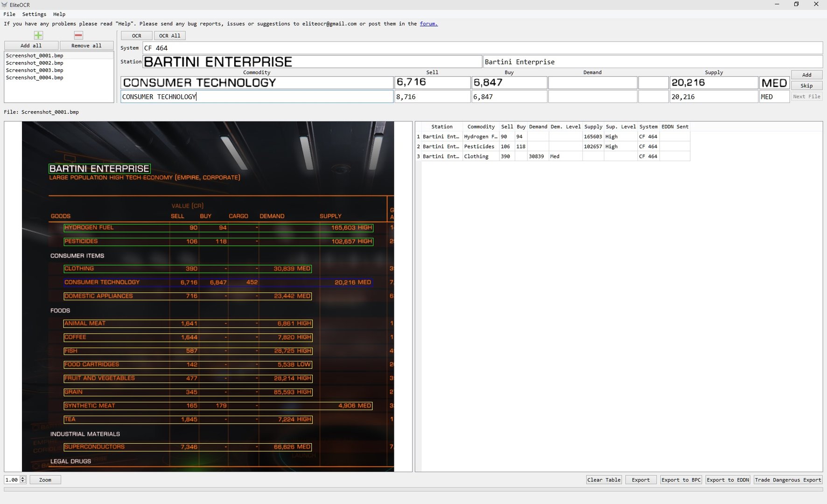
Task: Click the Zoom button
Action: 45,480
